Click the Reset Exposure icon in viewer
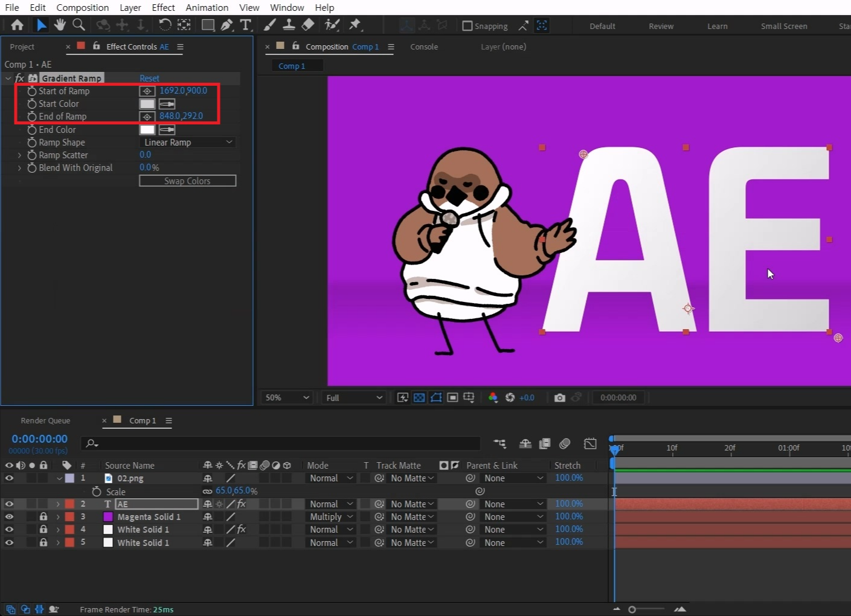Image resolution: width=851 pixels, height=616 pixels. 510,397
